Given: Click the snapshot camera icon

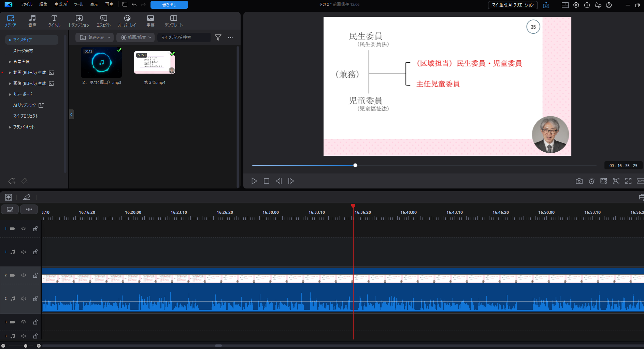Looking at the screenshot, I should pyautogui.click(x=579, y=181).
